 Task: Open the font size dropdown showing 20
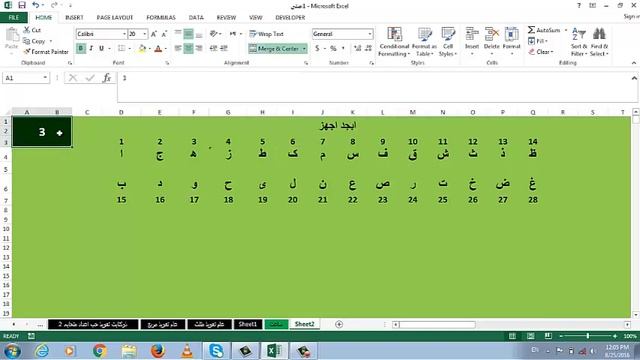[144, 34]
